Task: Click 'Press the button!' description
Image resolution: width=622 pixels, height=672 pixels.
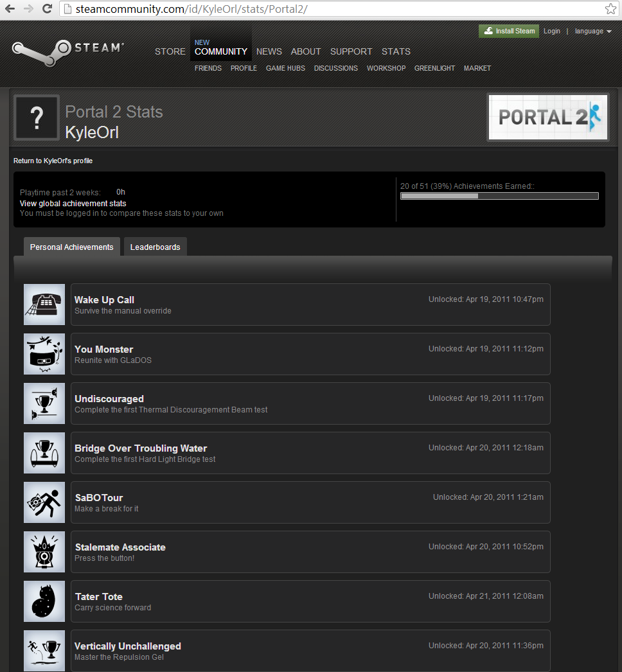Action: 105,558
